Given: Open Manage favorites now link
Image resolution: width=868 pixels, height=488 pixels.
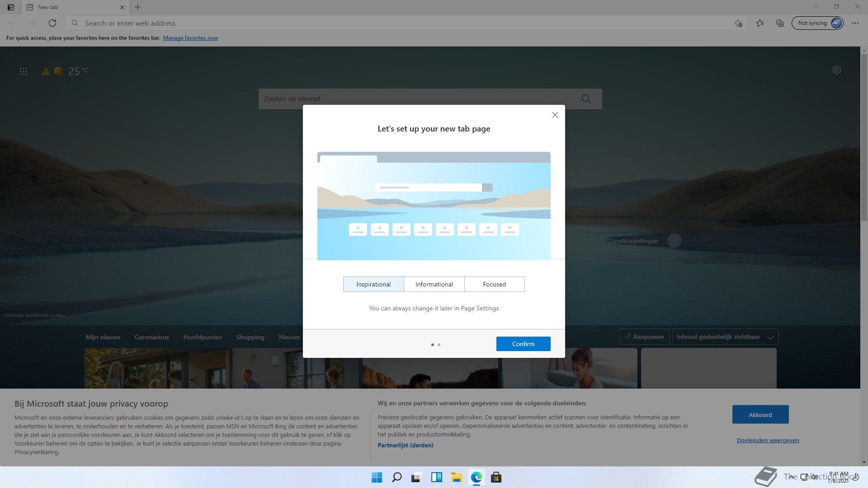Looking at the screenshot, I should tap(190, 38).
